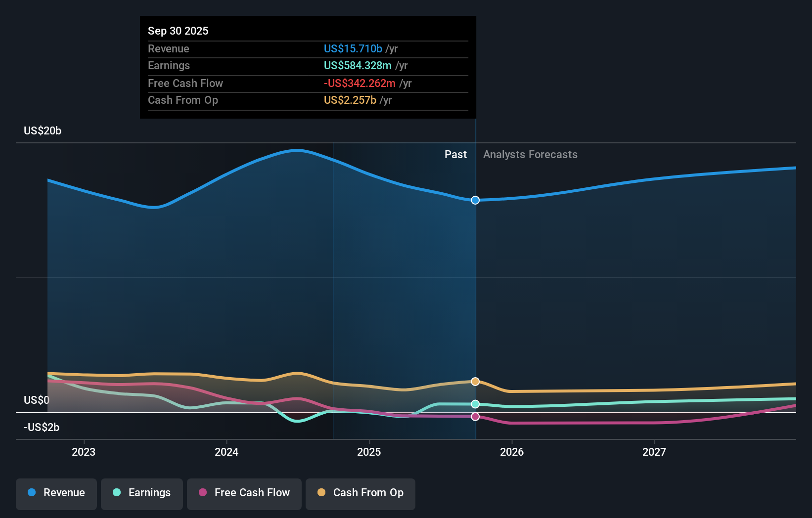
Task: Toggle the Cash From Op series visibility
Action: (360, 493)
